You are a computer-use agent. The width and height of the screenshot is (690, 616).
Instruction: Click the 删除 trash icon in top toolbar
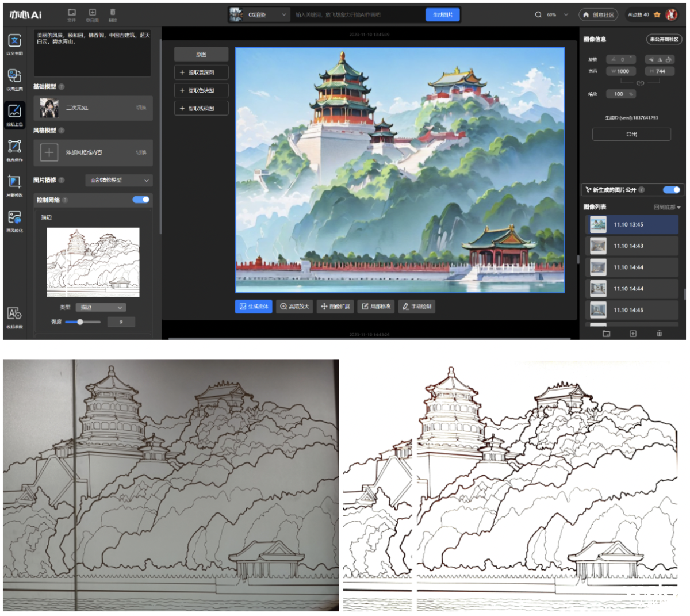point(113,13)
